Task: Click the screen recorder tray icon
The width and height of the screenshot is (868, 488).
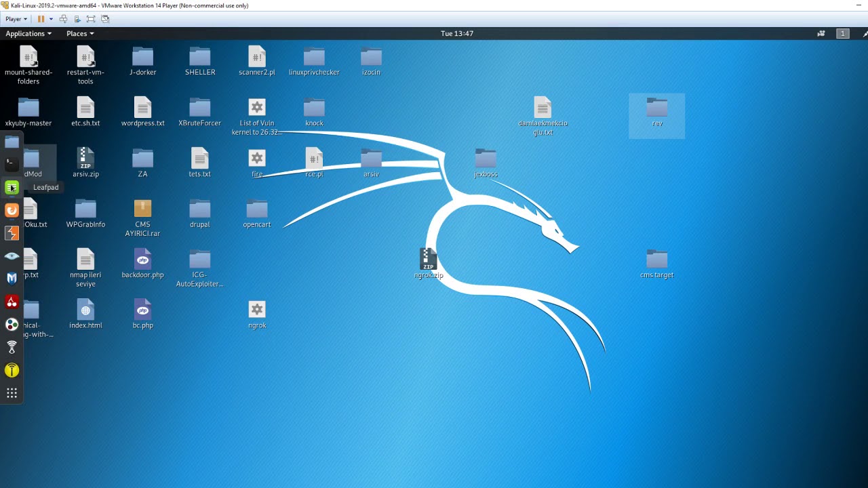Action: point(821,33)
